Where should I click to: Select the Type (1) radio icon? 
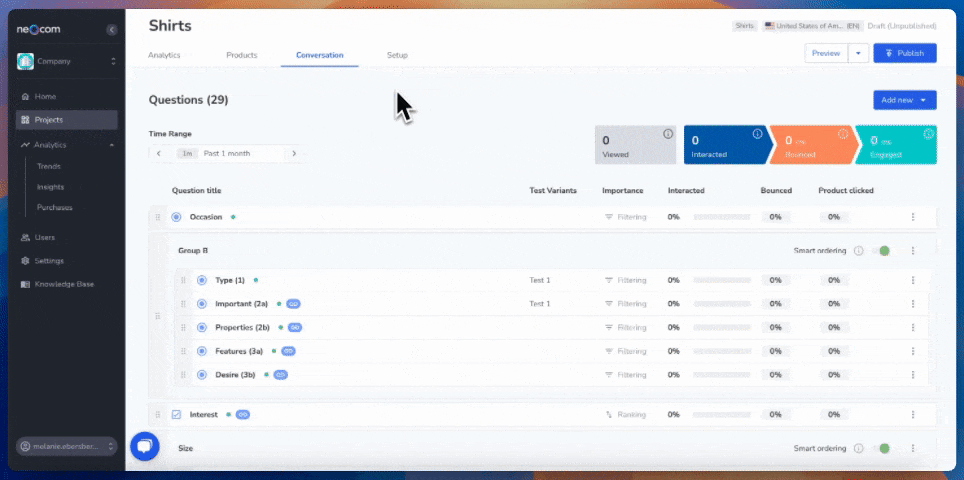tap(202, 280)
